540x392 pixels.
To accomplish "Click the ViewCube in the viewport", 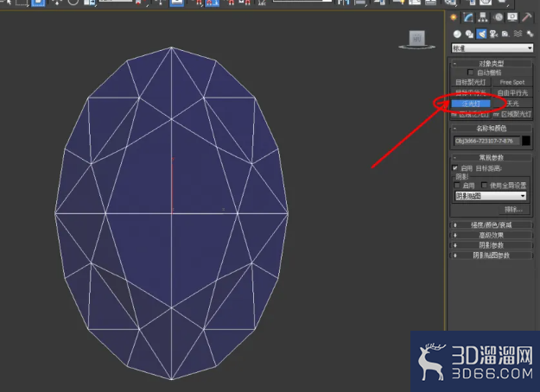I will click(x=416, y=39).
